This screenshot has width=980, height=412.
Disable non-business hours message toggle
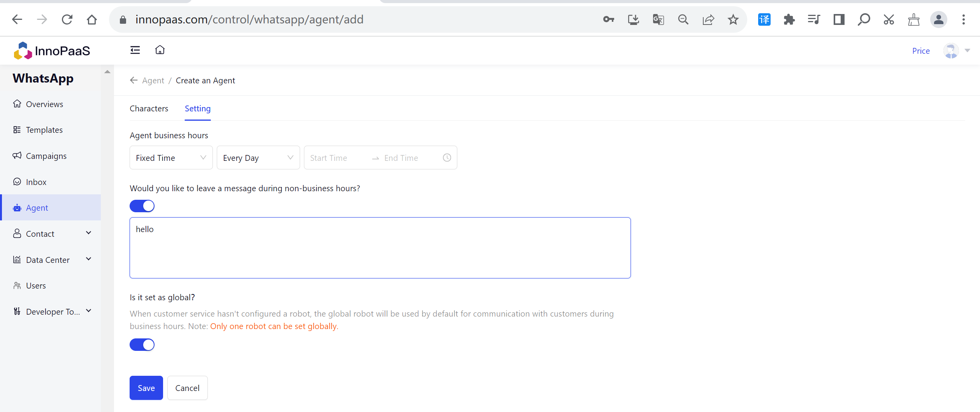(x=142, y=206)
